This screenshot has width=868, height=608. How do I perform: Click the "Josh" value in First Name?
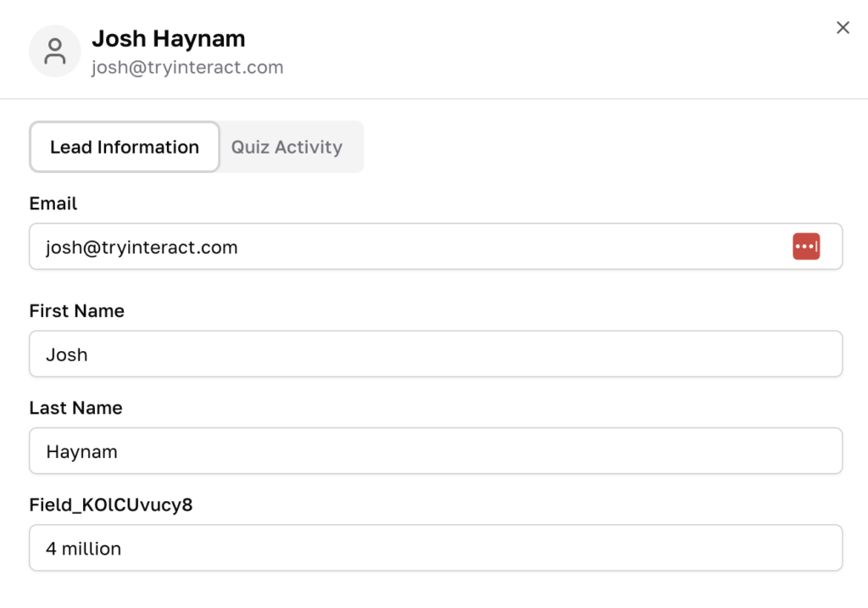67,355
